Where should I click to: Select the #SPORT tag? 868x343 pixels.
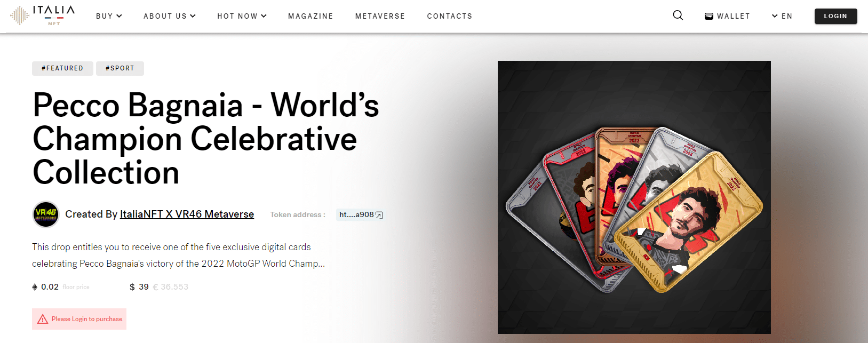tap(120, 68)
